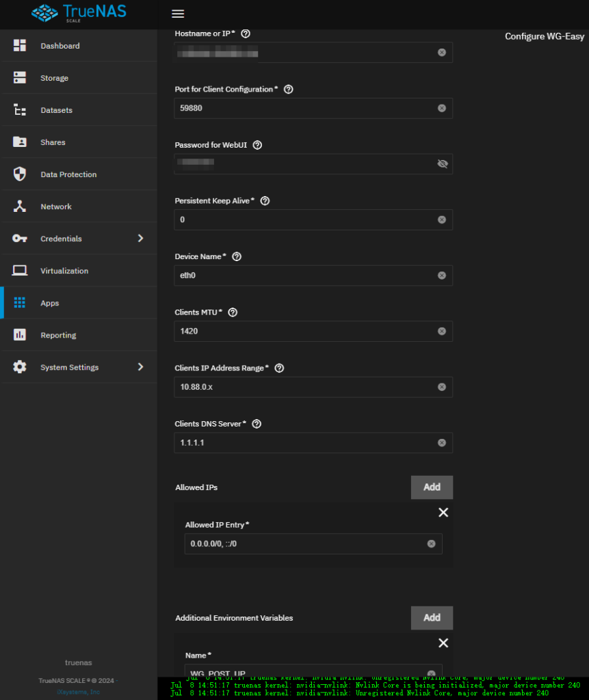This screenshot has width=589, height=700.
Task: Clear the Clients MTU field
Action: click(x=442, y=332)
